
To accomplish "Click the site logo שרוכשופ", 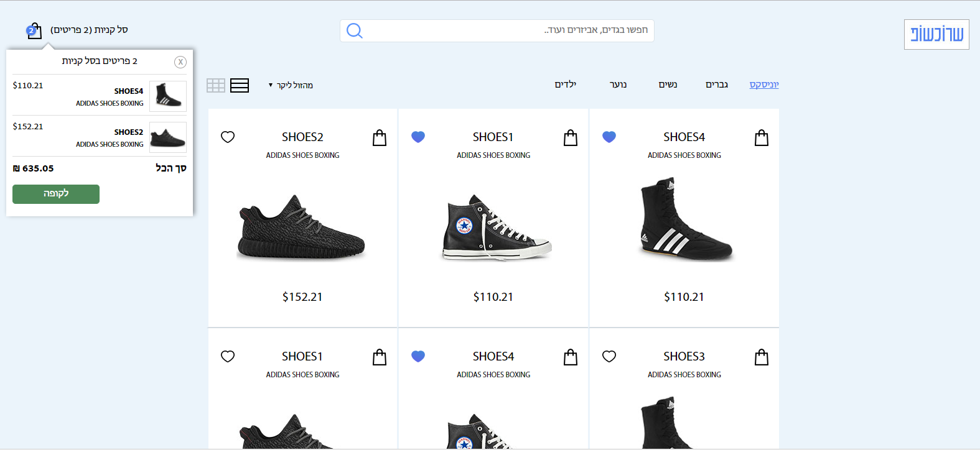I will click(x=936, y=34).
